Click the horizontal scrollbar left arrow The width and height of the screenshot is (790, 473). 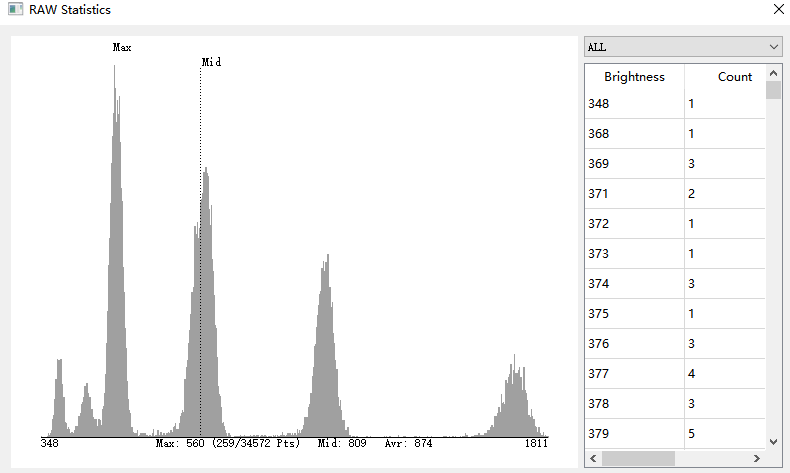pyautogui.click(x=593, y=458)
